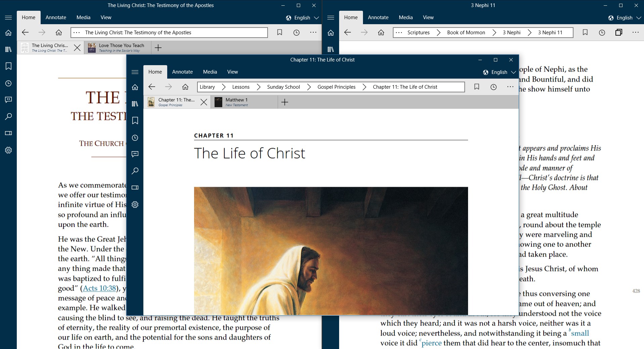Open library sidebar icon in Chapter 11 window
644x349 pixels.
(x=135, y=104)
